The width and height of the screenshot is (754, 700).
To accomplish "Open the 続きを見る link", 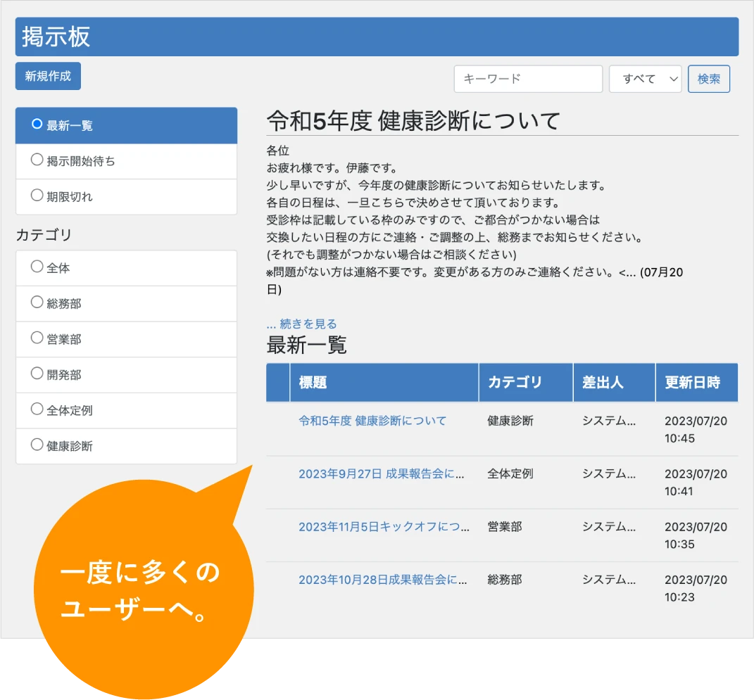I will coord(301,324).
